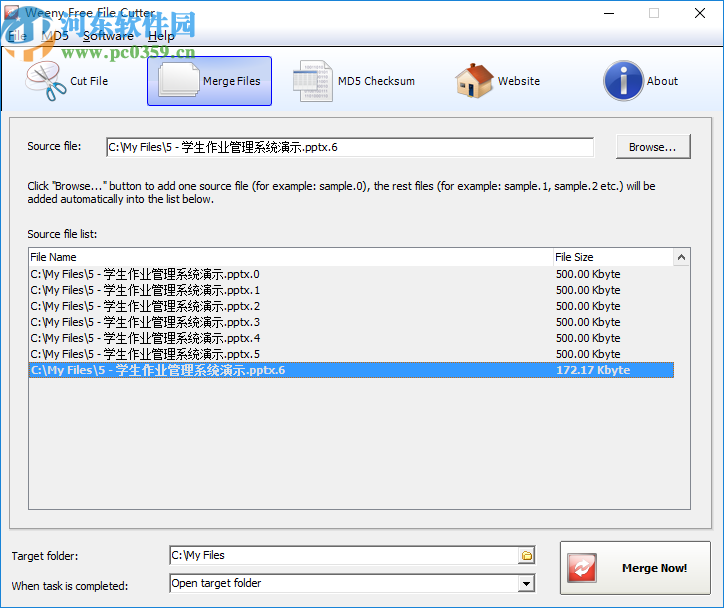
Task: Open the File menu
Action: click(x=17, y=36)
